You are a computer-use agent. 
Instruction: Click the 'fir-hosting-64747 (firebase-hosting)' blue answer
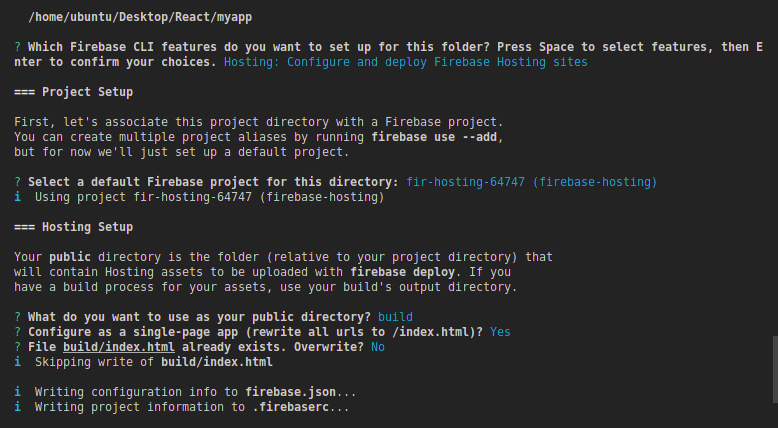click(x=531, y=182)
